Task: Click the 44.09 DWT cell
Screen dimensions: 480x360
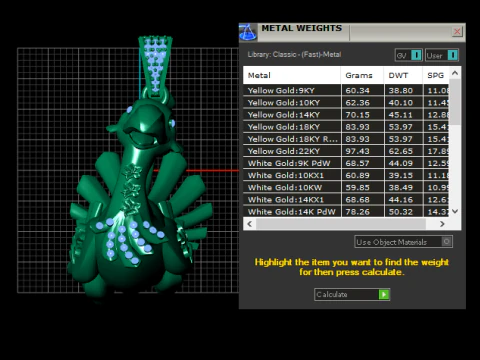Action: pos(404,163)
